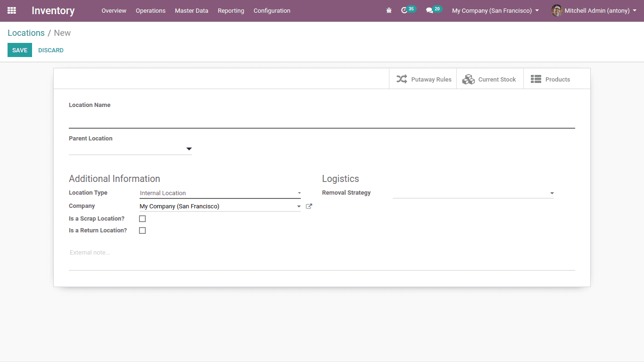
Task: Save the new location
Action: tap(20, 50)
